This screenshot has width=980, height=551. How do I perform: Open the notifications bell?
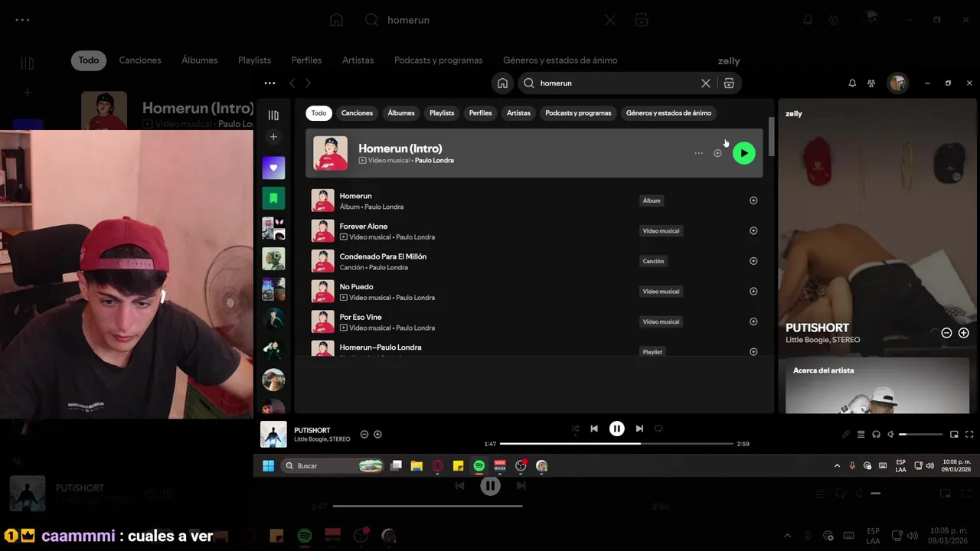click(x=852, y=83)
